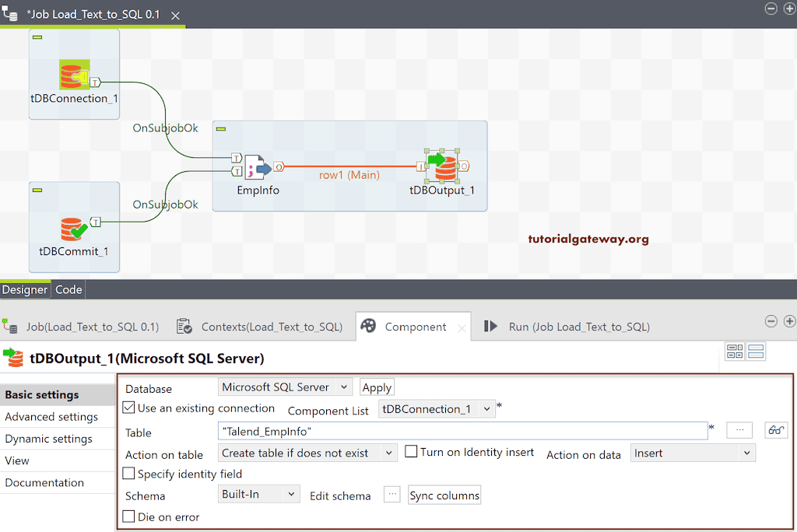Select the tDBOutput_1 component on the canvas

click(x=442, y=166)
